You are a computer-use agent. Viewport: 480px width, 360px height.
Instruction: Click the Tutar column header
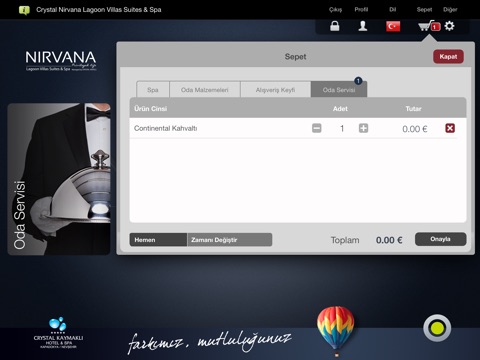point(413,109)
